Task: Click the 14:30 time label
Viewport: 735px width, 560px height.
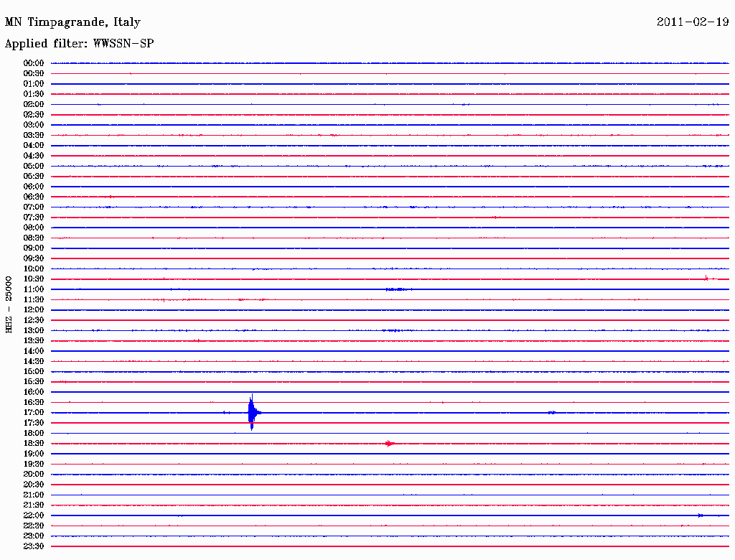Action: pos(34,361)
